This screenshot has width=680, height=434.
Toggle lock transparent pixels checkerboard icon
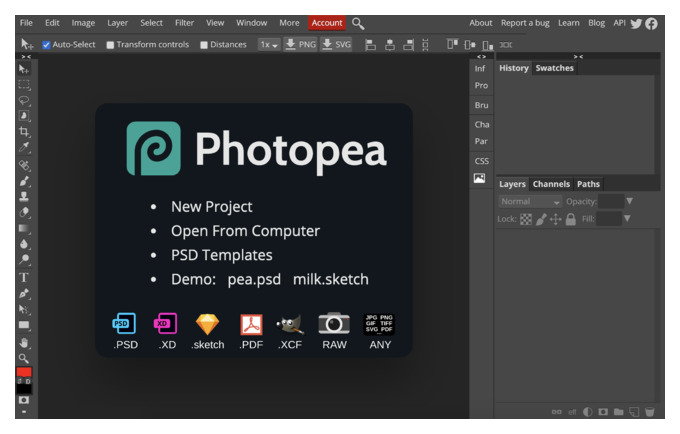(526, 219)
